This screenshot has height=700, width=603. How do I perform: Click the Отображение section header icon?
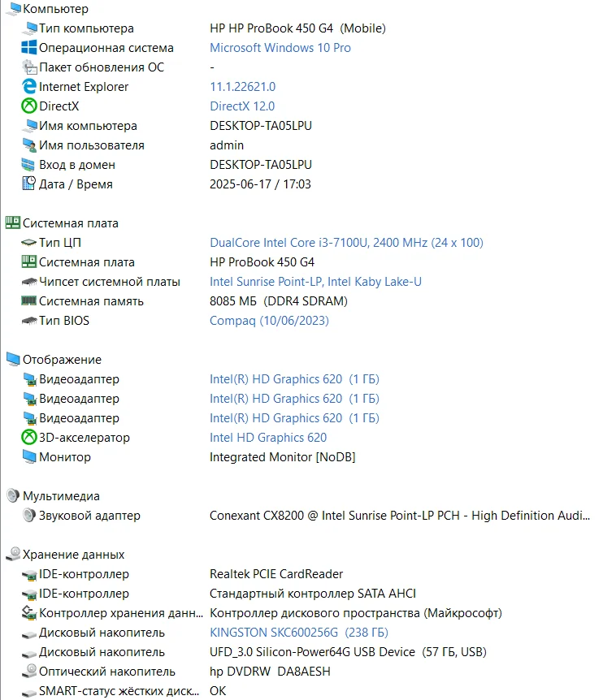(x=13, y=360)
